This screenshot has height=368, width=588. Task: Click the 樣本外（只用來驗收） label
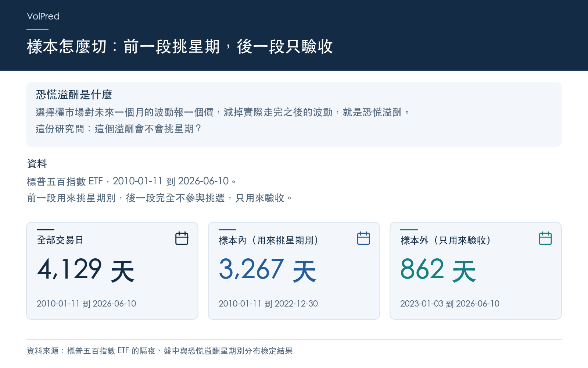(x=446, y=240)
